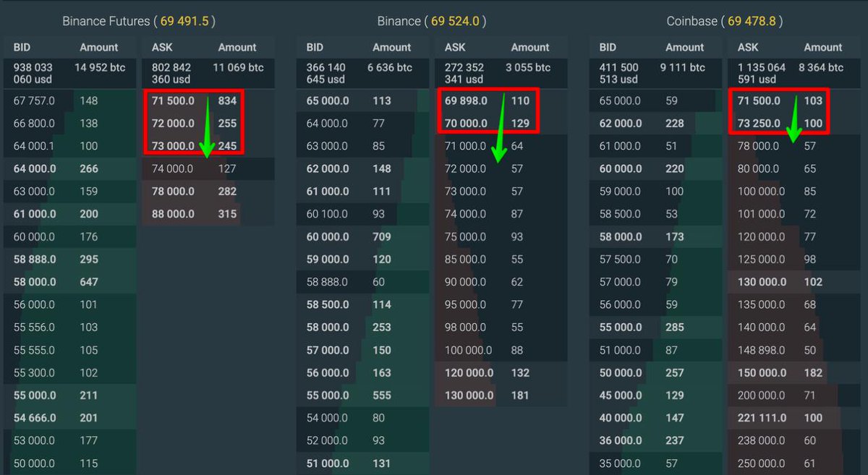Click the 411 500 513 usd bid total
The height and width of the screenshot is (475, 868).
[619, 73]
